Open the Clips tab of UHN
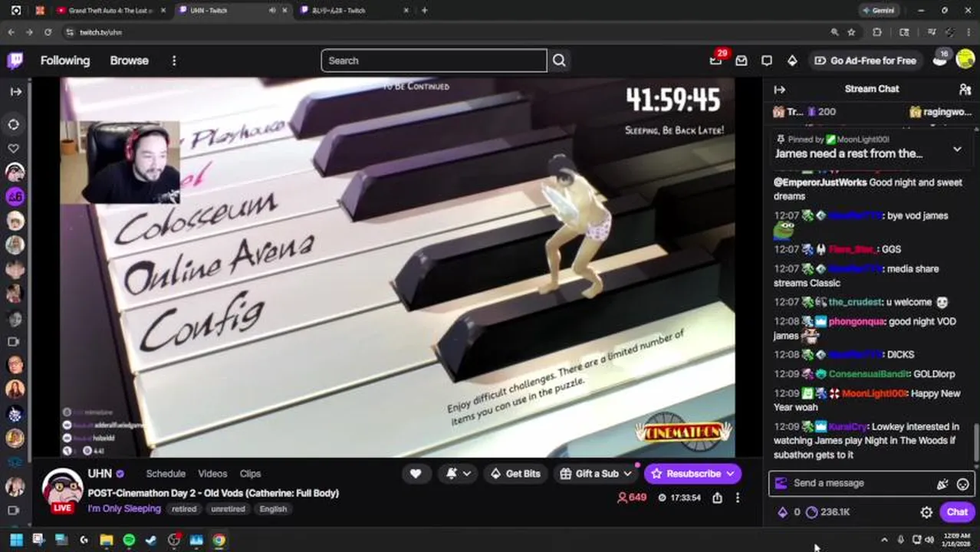Viewport: 980px width, 552px height. [x=250, y=474]
